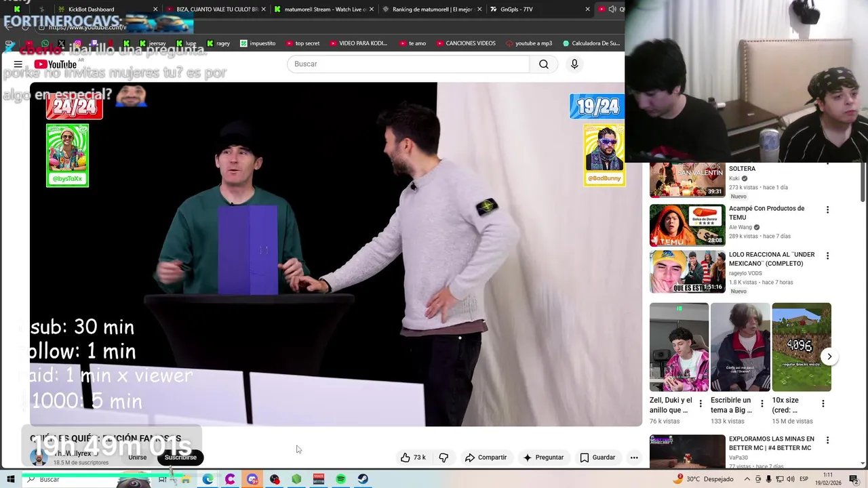Screen dimensions: 868x488
Task: Open the Compartir share option
Action: pos(486,457)
